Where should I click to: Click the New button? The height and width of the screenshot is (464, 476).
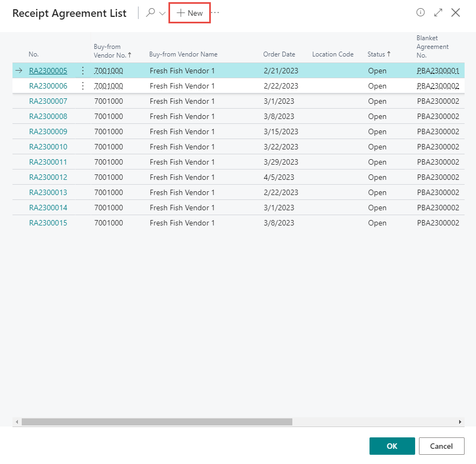[190, 13]
